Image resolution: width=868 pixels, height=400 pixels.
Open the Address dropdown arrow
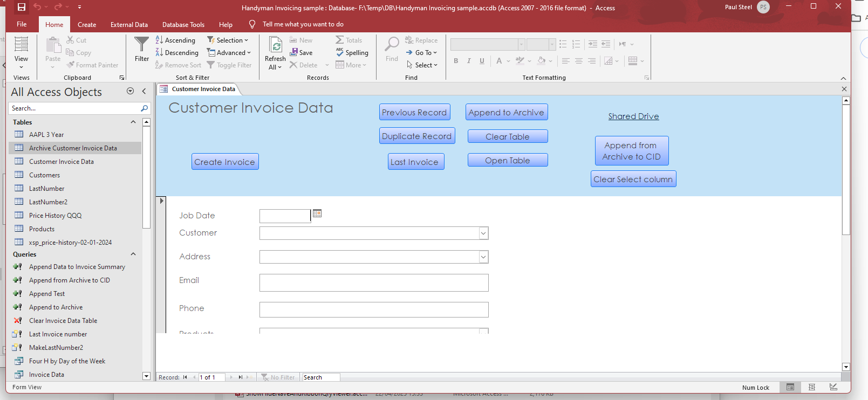pos(483,257)
